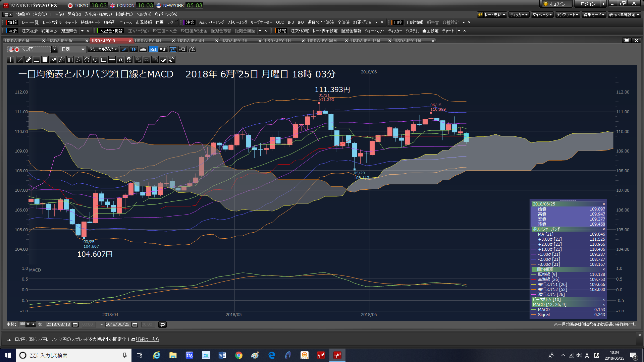Click the レート一覧 toolbar button
The height and width of the screenshot is (362, 644).
click(x=30, y=22)
